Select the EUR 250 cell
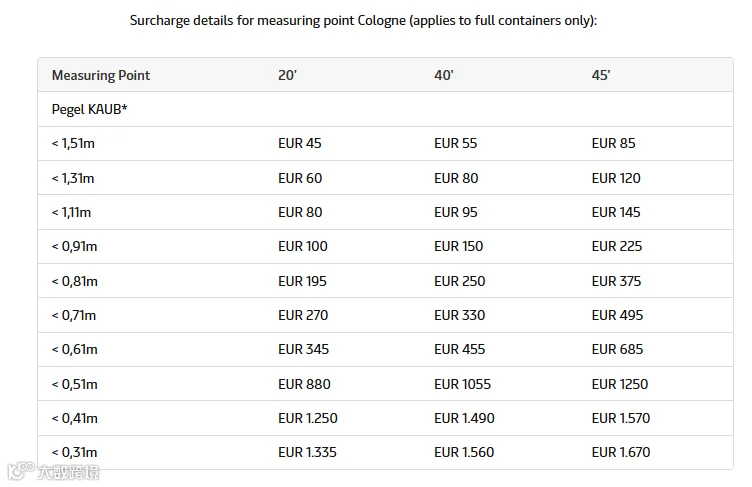The height and width of the screenshot is (487, 752). pyautogui.click(x=459, y=281)
